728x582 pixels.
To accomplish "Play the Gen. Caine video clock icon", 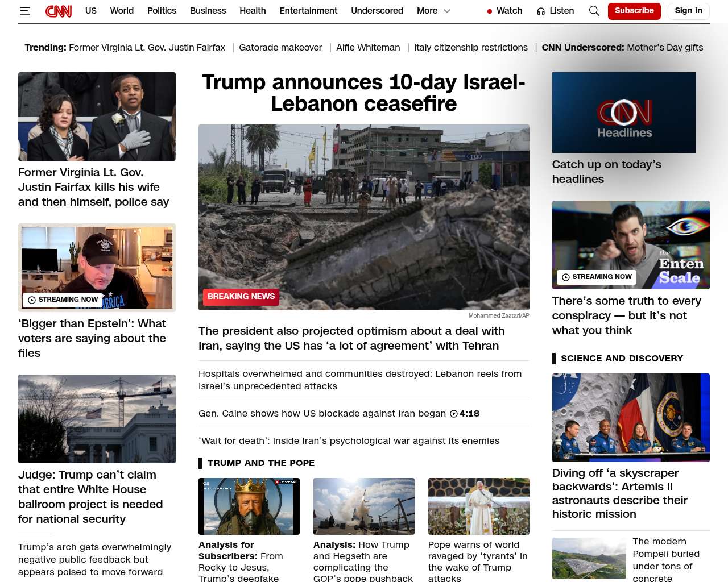I will pos(454,414).
